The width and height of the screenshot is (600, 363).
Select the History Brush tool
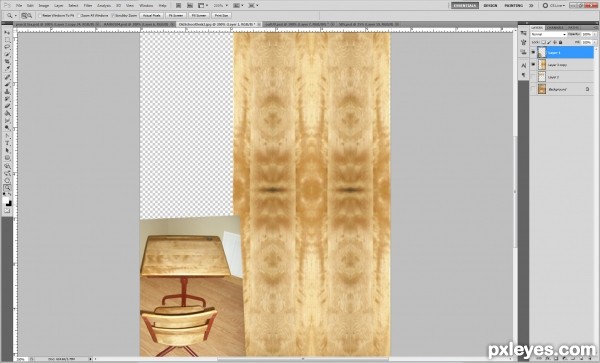coord(7,99)
